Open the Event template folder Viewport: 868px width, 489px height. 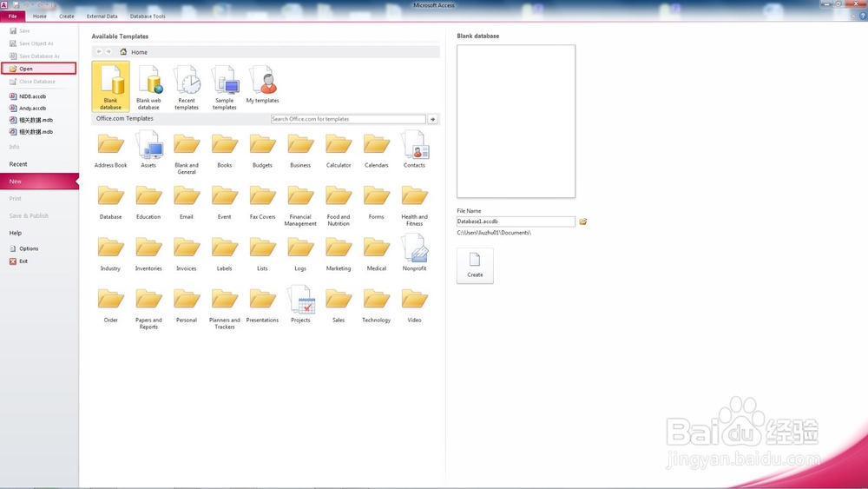coord(224,202)
